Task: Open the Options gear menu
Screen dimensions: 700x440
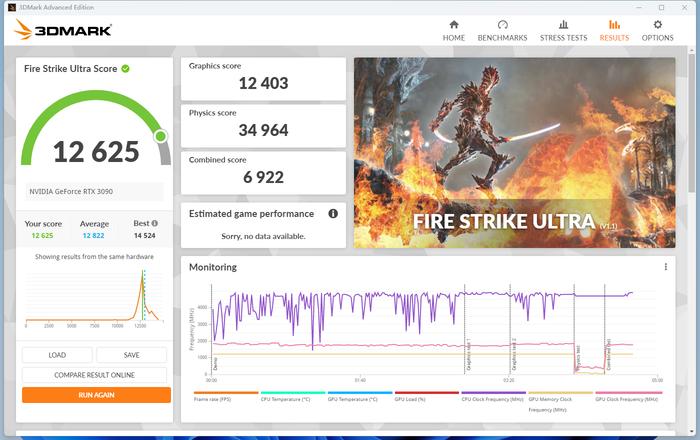Action: (x=657, y=30)
